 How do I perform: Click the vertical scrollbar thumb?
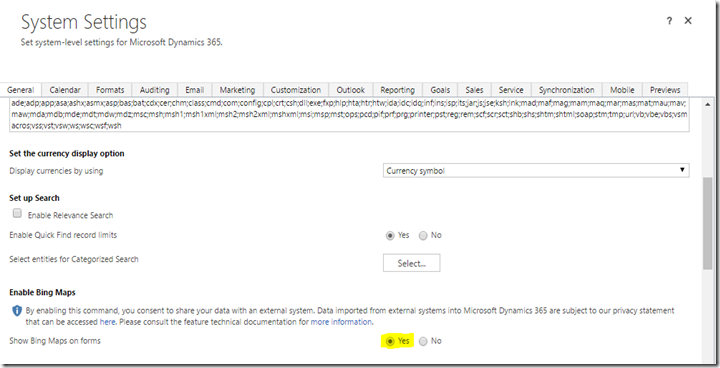click(708, 224)
